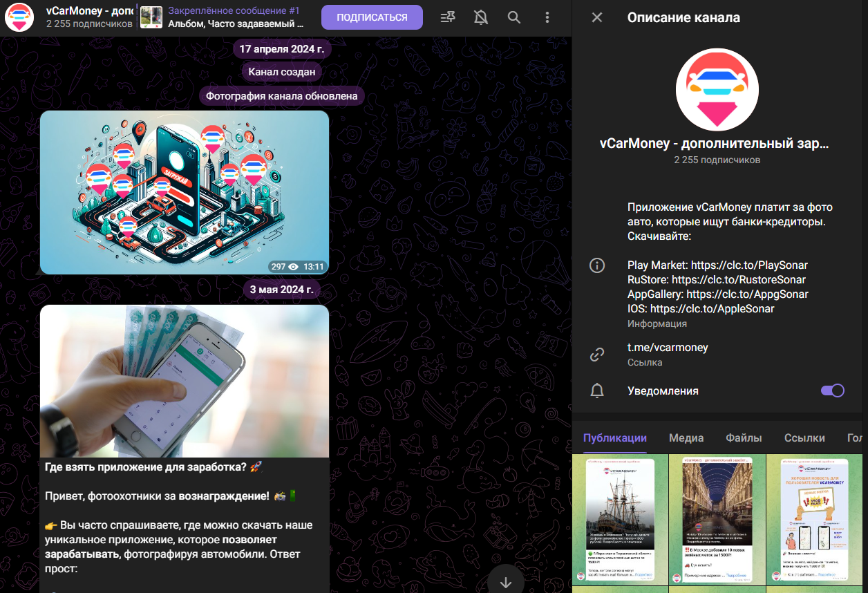Click the 'Канал создан' service message
This screenshot has height=593, width=868.
point(282,72)
